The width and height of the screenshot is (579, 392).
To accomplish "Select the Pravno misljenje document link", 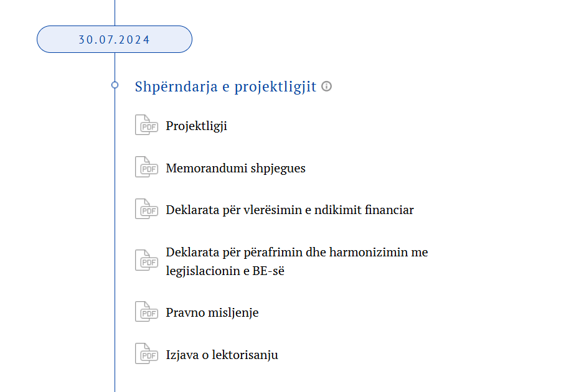I will coord(212,312).
